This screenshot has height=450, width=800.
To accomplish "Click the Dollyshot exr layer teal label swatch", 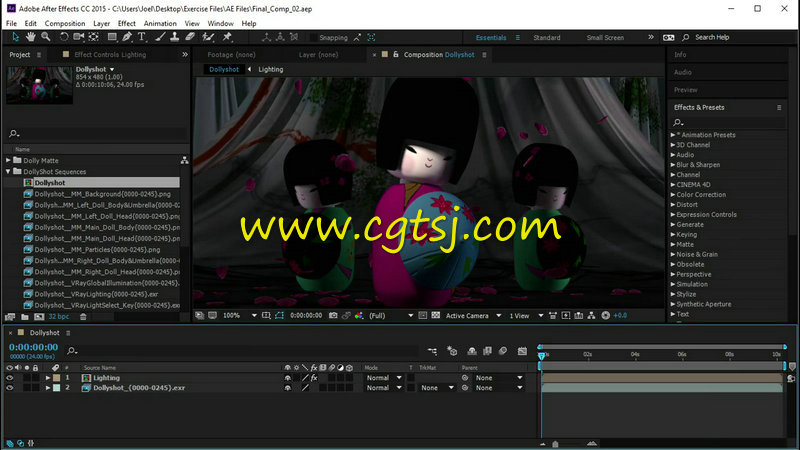I will point(57,388).
